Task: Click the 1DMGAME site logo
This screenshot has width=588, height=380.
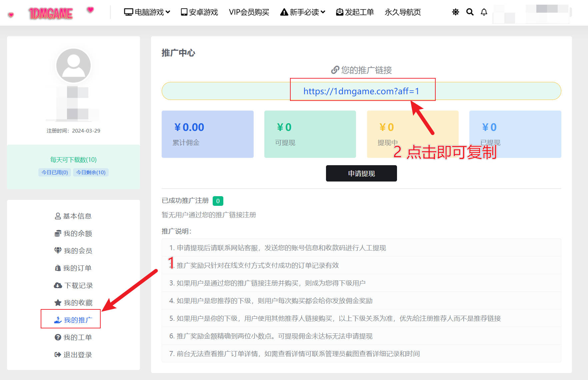Action: pos(51,13)
